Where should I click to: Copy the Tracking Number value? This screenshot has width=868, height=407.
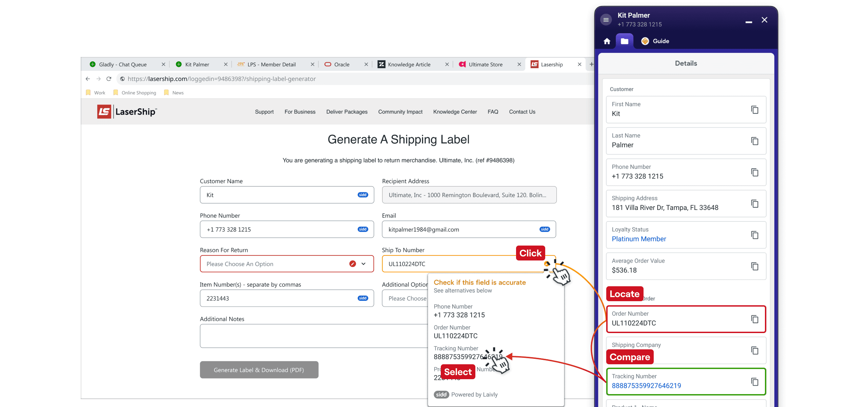click(754, 382)
